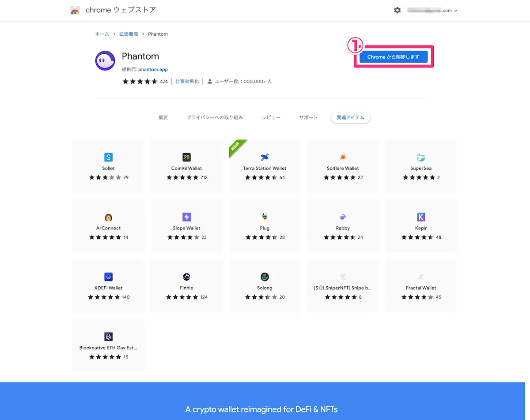Click Phantom's 474 rating count
The height and width of the screenshot is (420, 530).
coord(164,81)
